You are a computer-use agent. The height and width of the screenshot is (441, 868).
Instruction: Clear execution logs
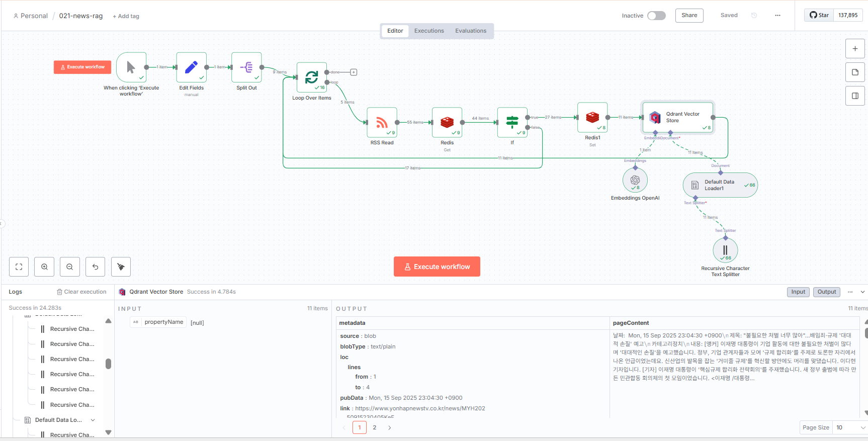click(81, 292)
